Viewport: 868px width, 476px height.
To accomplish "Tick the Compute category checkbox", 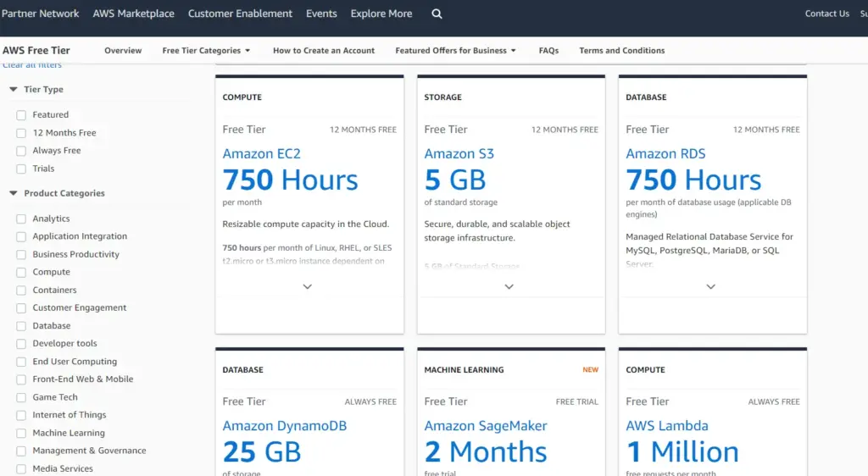I will 21,273.
